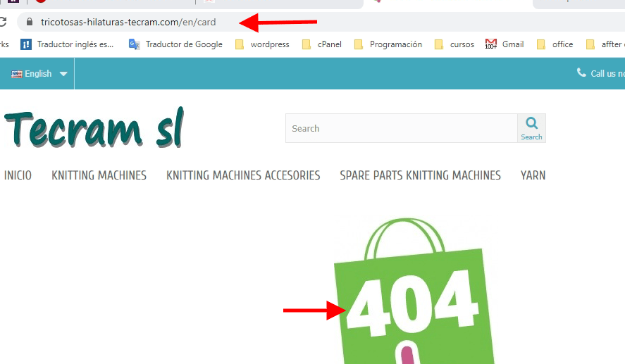Viewport: 625px width, 364px height.
Task: Focus the Search input field
Action: [x=402, y=128]
